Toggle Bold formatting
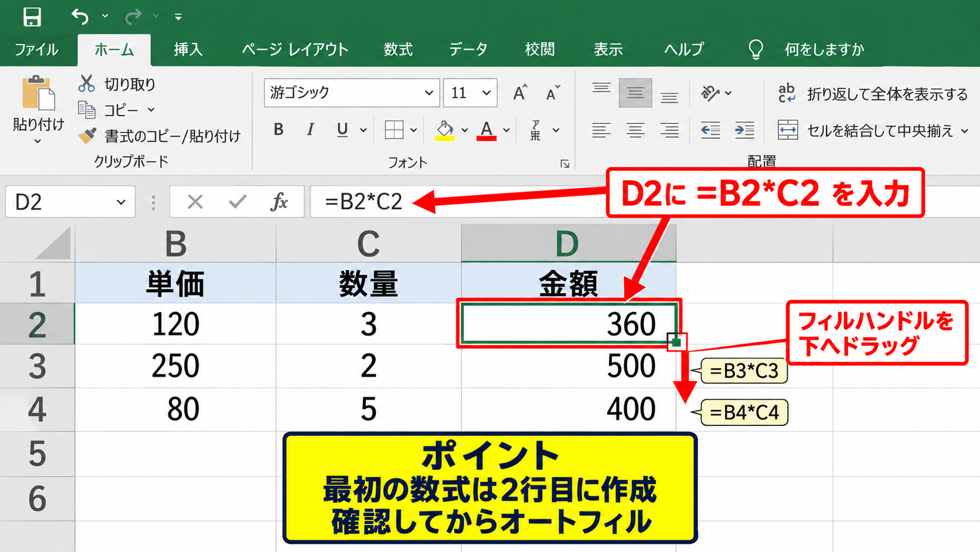The height and width of the screenshot is (552, 980). (278, 130)
